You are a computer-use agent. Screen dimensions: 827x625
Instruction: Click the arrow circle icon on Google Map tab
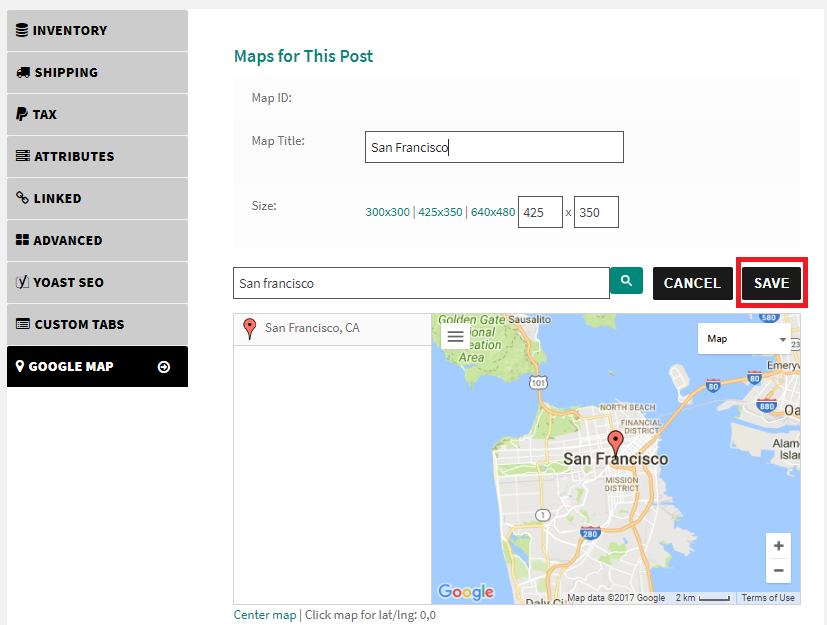pyautogui.click(x=164, y=367)
